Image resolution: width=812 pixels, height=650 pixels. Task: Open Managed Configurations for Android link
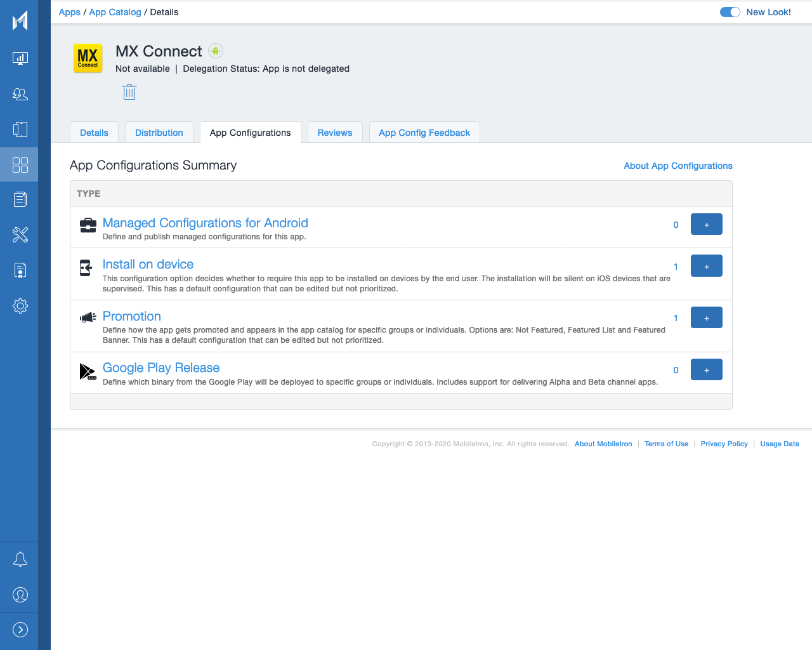[205, 223]
